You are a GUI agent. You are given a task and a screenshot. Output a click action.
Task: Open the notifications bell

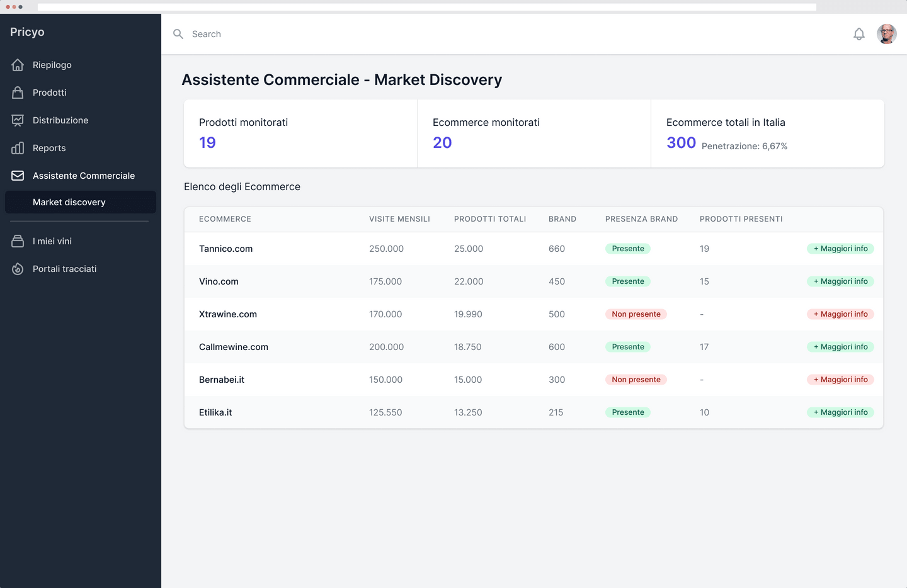click(x=859, y=34)
